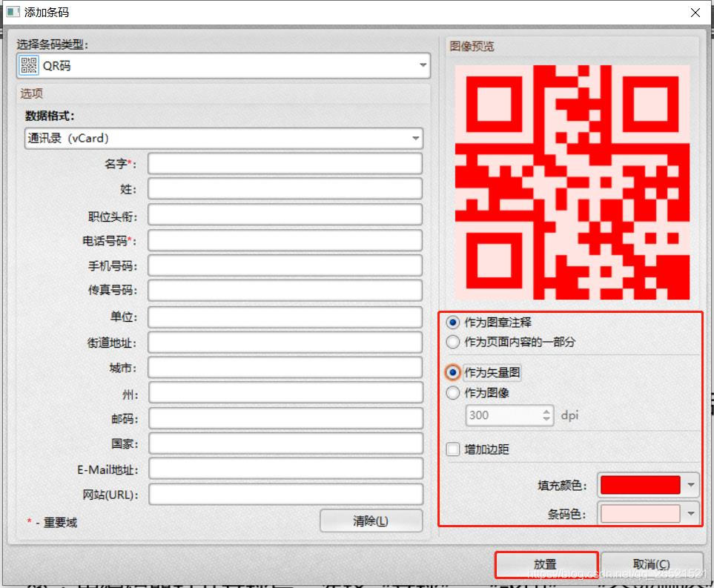Increase dpi with the stepper up arrow
Viewport: 714px width, 588px height.
tap(546, 412)
